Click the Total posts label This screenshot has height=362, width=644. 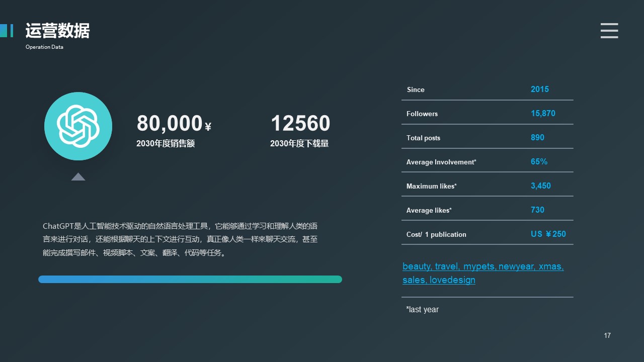(423, 138)
